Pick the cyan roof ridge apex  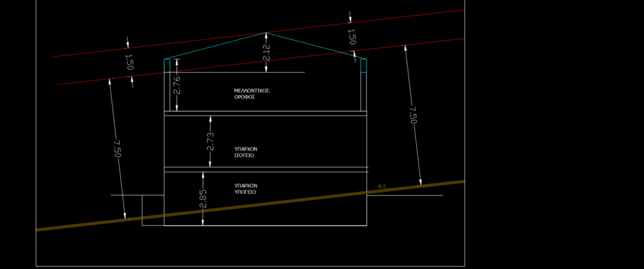(265, 33)
